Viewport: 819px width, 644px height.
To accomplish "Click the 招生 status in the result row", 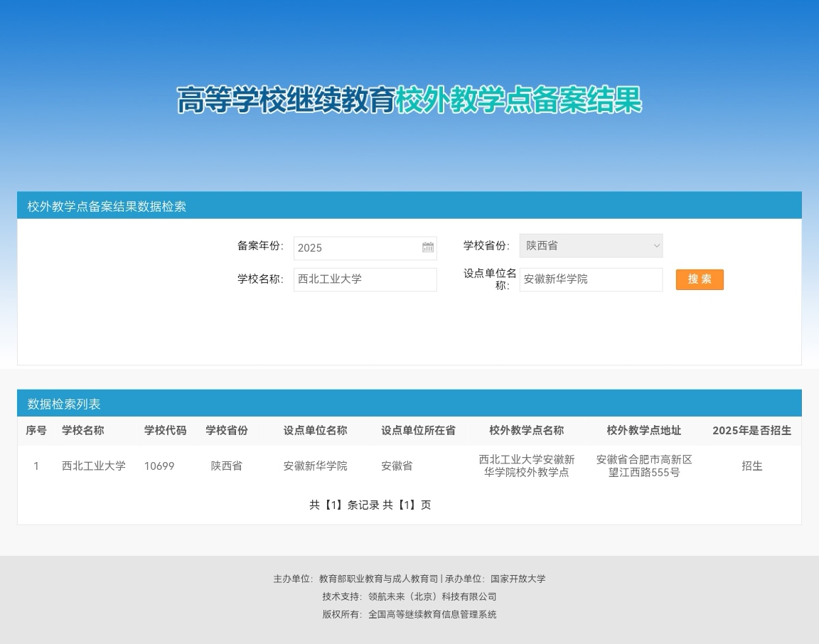I will click(751, 466).
